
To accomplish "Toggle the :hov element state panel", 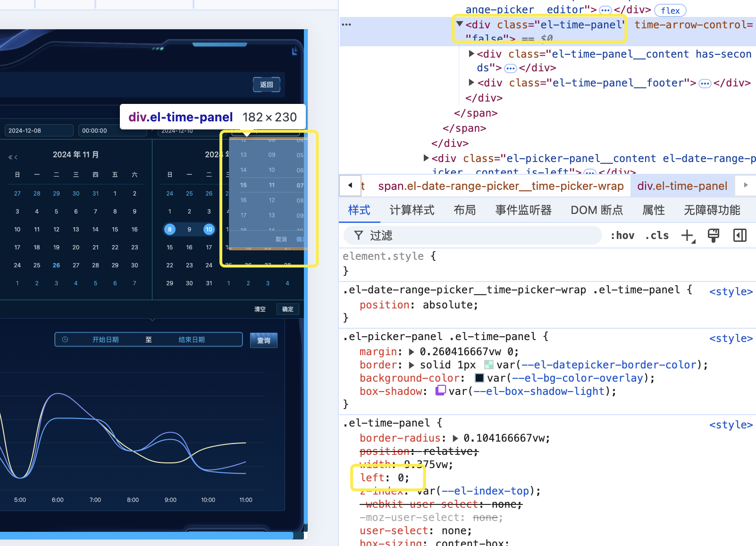I will pos(622,235).
